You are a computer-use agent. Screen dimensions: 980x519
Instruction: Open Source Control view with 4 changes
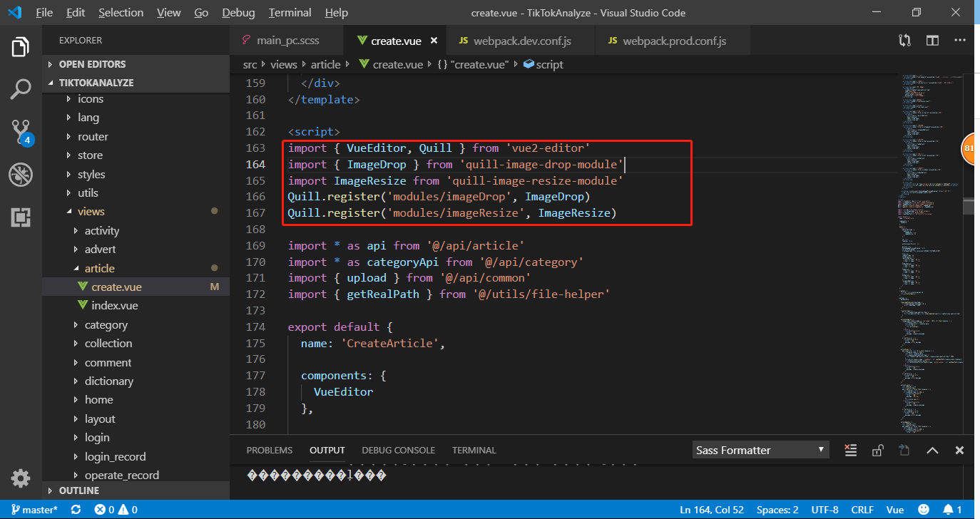[x=21, y=133]
